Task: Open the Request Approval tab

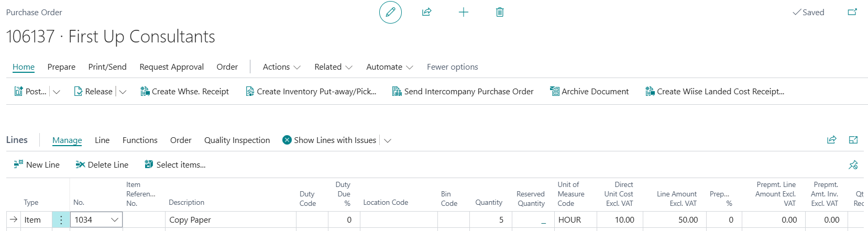Action: click(171, 67)
